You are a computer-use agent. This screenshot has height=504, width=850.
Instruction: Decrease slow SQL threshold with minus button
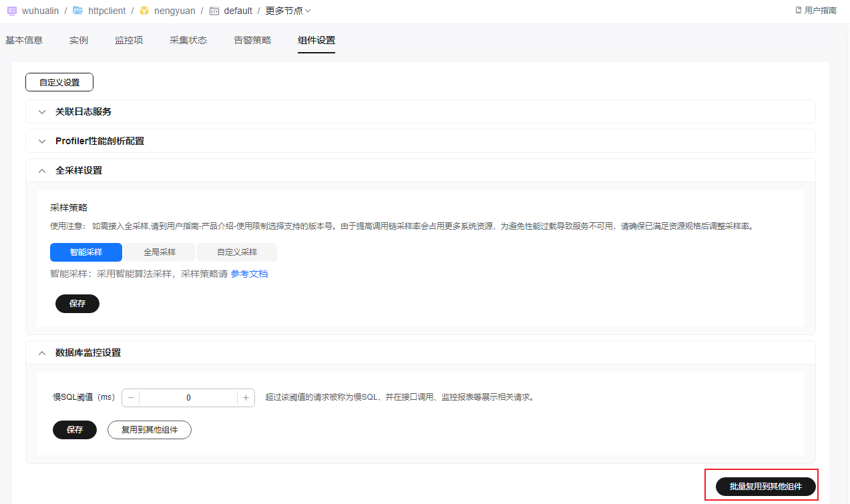131,398
